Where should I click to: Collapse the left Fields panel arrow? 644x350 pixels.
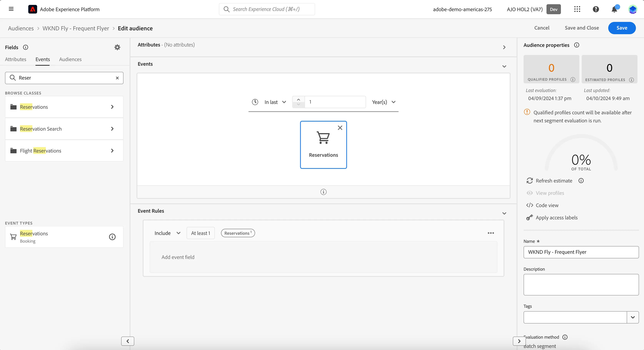pyautogui.click(x=128, y=341)
